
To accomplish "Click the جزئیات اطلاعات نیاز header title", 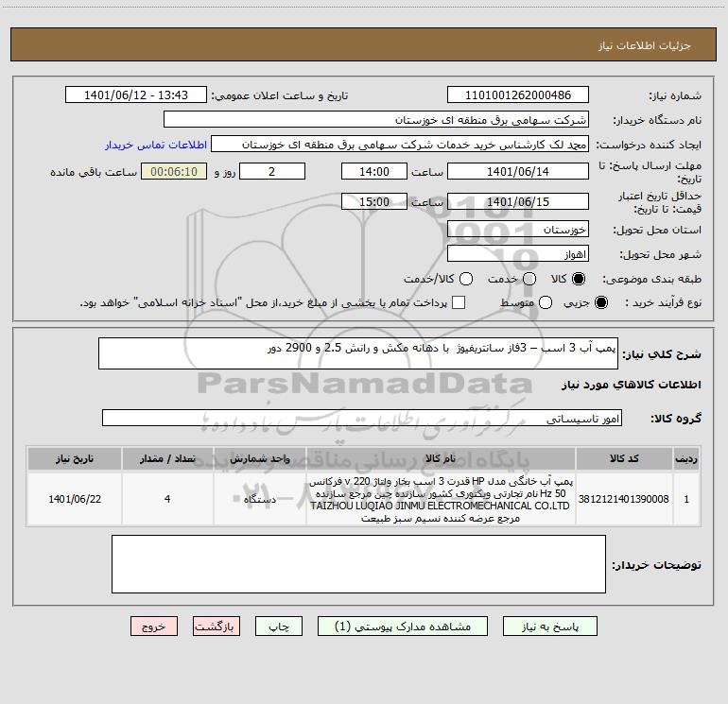I will (x=645, y=45).
